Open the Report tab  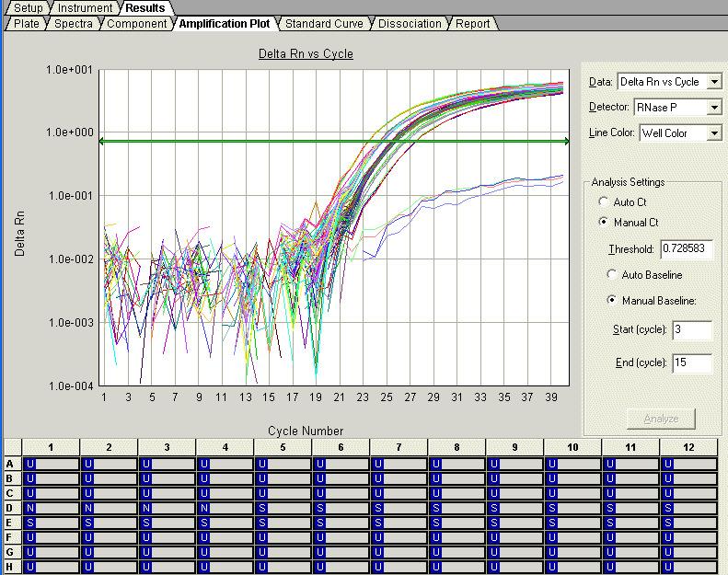pos(473,24)
